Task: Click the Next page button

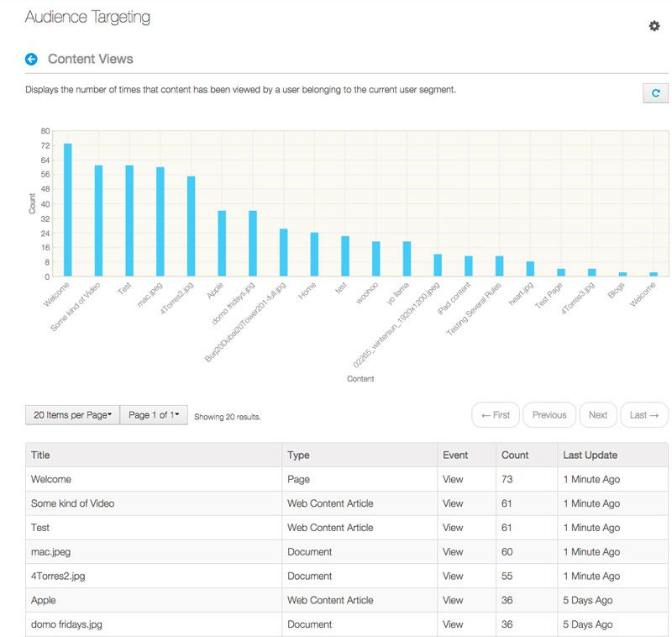Action: click(x=597, y=415)
